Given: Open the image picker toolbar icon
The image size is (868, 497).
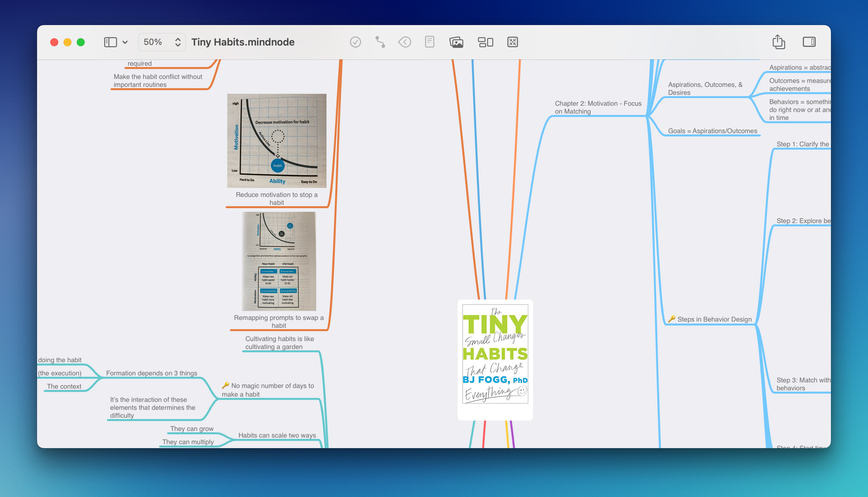Looking at the screenshot, I should (x=456, y=42).
